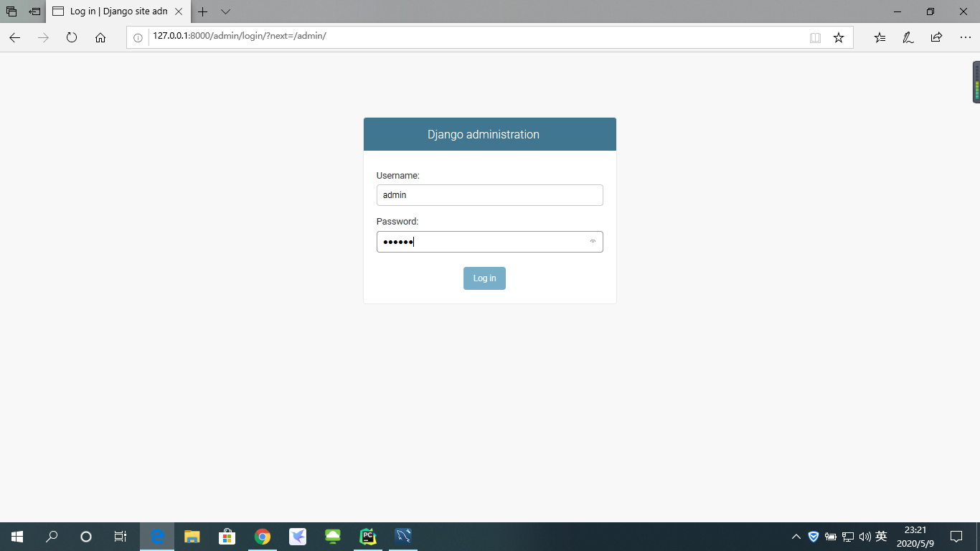Switch input method 英 indicator

tap(881, 536)
